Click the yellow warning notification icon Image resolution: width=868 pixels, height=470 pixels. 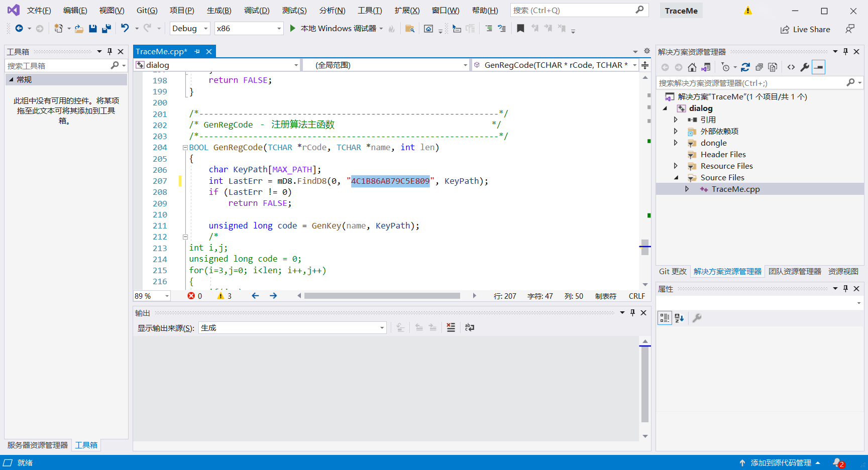(748, 11)
